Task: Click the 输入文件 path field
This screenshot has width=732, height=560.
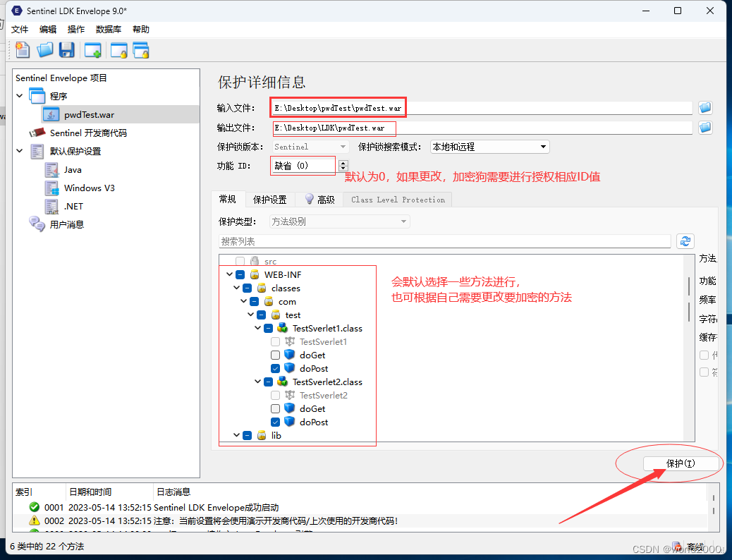Action: coord(482,108)
